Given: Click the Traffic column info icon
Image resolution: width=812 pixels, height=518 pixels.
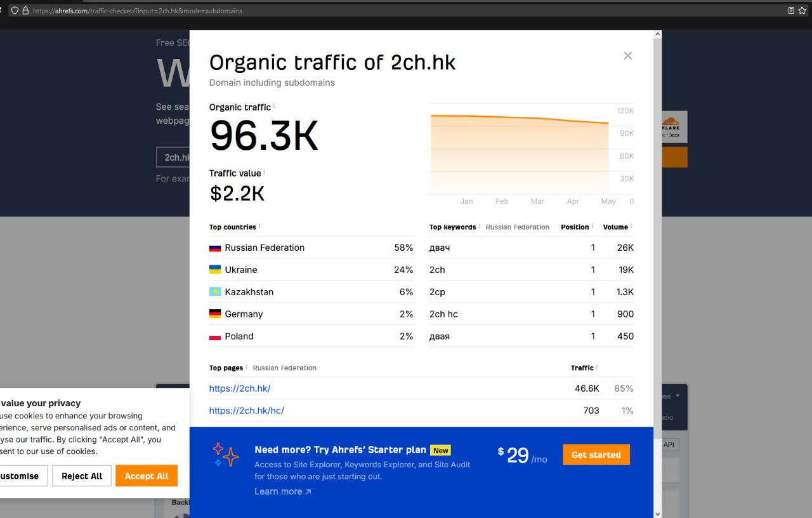Looking at the screenshot, I should tap(597, 368).
